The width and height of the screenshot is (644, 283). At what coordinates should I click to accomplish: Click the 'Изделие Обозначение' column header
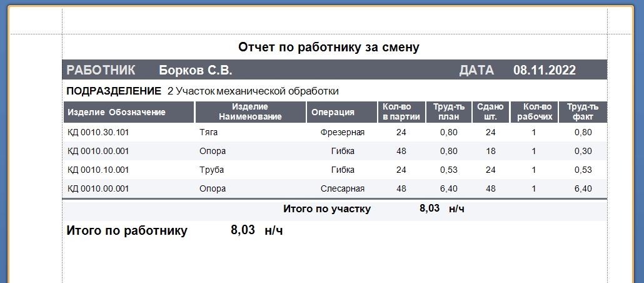click(x=129, y=112)
